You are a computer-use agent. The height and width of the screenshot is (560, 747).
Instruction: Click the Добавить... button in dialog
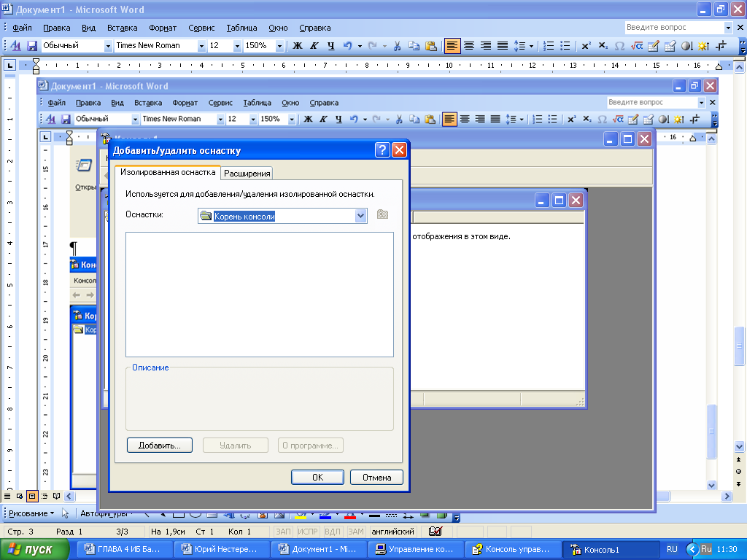(160, 446)
